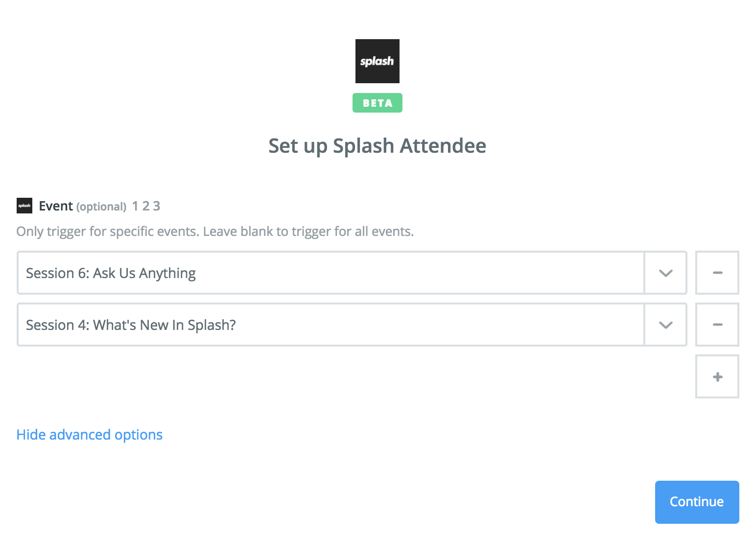Remove the Session 4 event with minus button
Image resolution: width=755 pixels, height=560 pixels.
(x=717, y=325)
